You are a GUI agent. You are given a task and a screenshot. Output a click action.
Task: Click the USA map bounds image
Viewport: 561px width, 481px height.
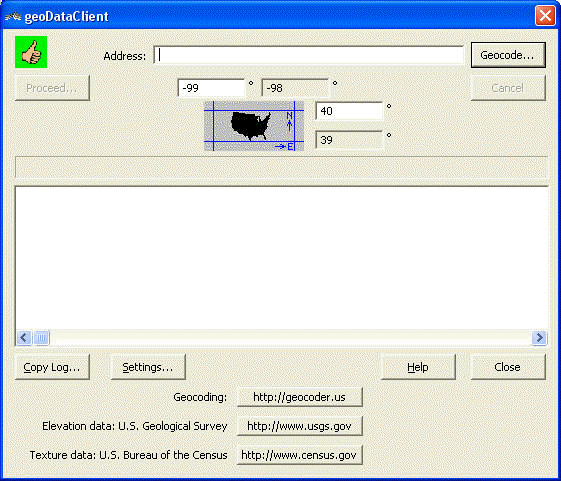click(x=254, y=126)
